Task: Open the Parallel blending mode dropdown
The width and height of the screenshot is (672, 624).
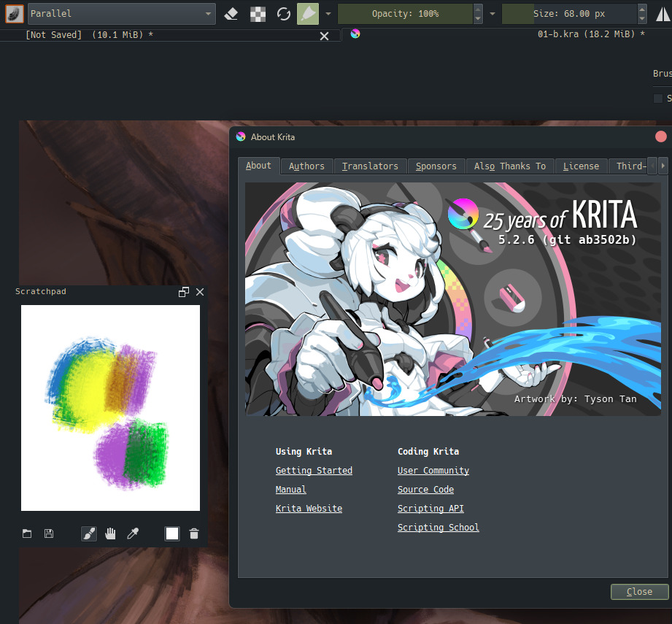Action: pos(122,13)
